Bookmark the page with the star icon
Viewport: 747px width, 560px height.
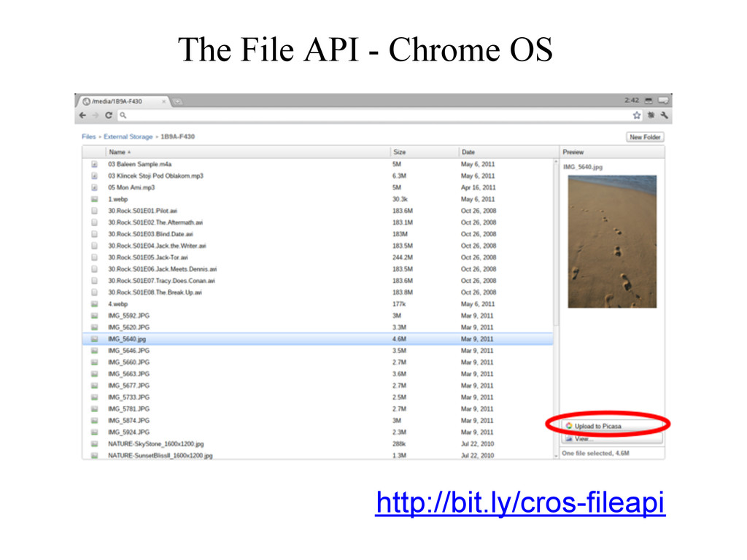[x=636, y=115]
